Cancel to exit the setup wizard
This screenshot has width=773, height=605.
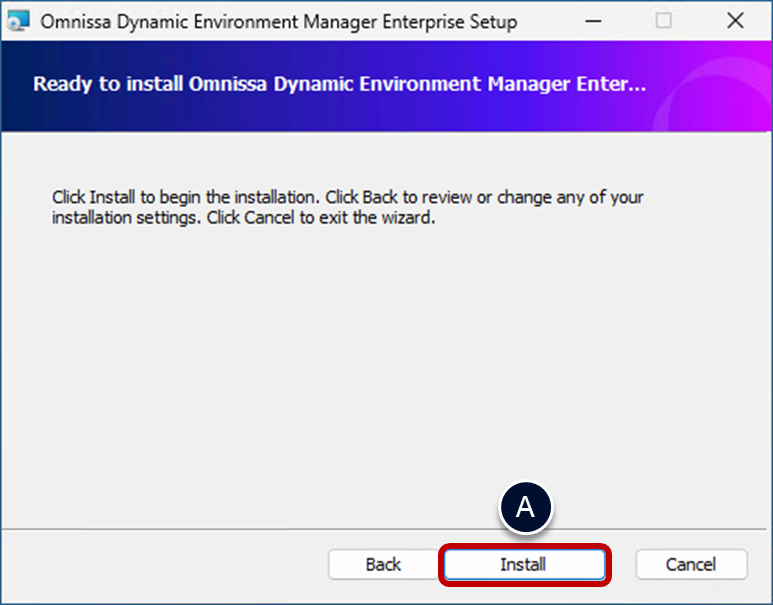[691, 565]
